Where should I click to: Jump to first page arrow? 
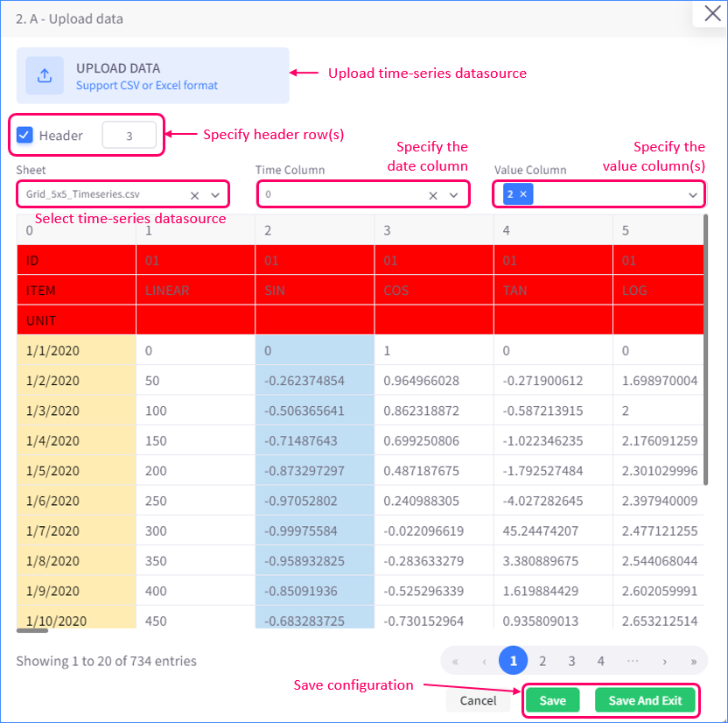[x=455, y=661]
